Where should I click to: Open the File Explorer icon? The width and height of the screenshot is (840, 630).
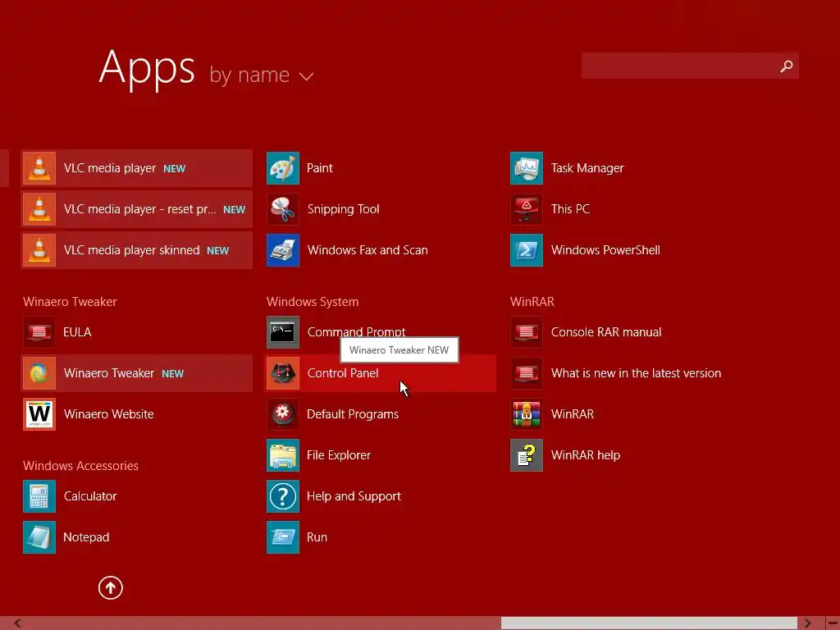coord(283,455)
